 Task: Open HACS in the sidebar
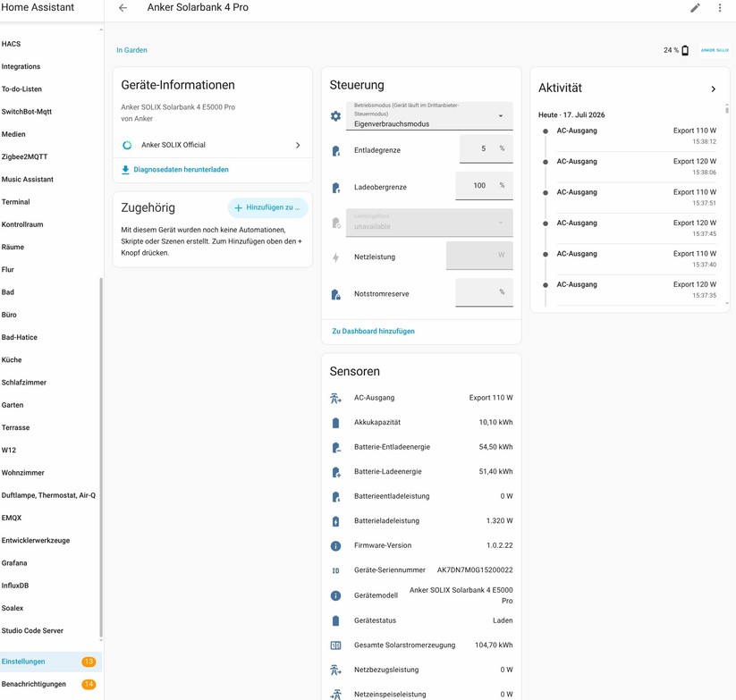50,44
